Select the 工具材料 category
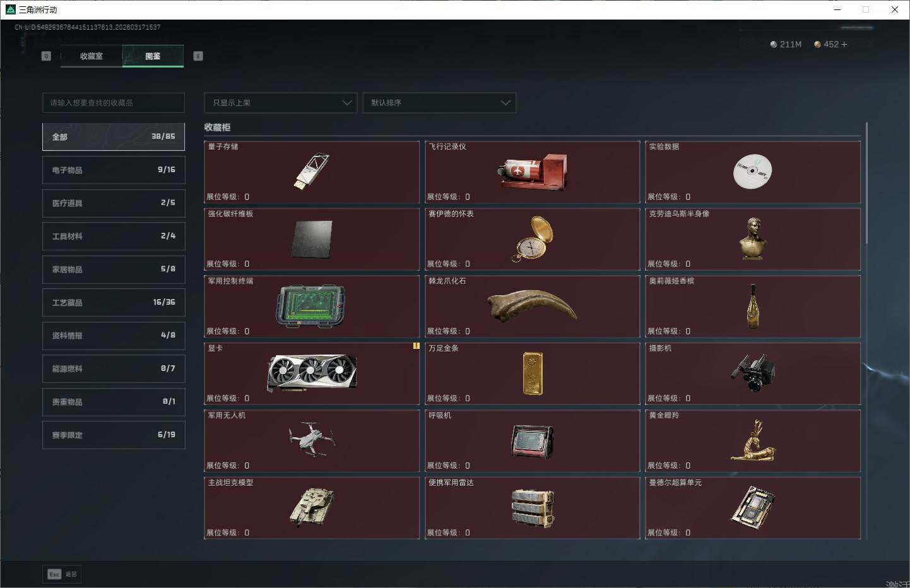This screenshot has height=588, width=910. tap(114, 237)
